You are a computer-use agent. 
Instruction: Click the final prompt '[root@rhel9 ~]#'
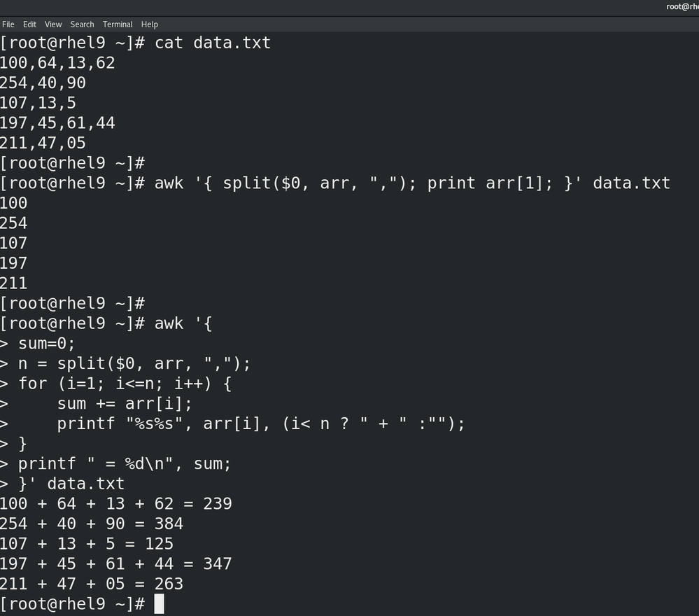point(73,603)
